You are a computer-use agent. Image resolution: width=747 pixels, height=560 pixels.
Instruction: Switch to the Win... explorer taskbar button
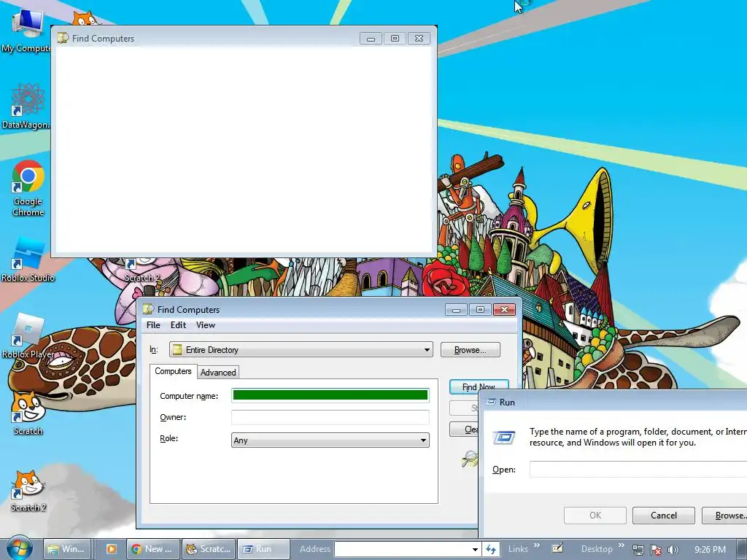tap(66, 548)
